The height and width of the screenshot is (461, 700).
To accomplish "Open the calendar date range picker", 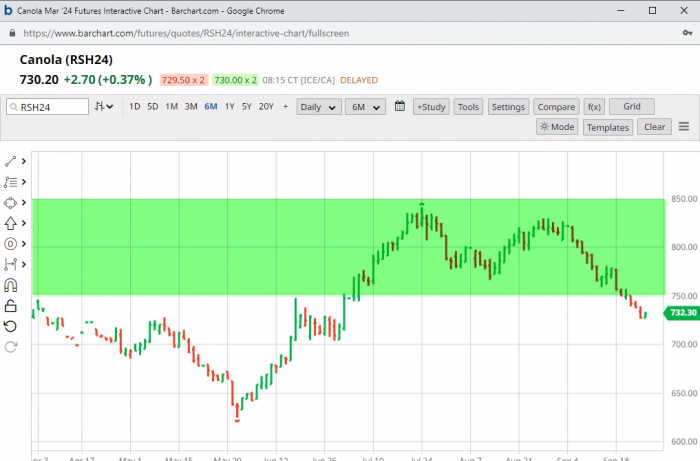I will (400, 106).
